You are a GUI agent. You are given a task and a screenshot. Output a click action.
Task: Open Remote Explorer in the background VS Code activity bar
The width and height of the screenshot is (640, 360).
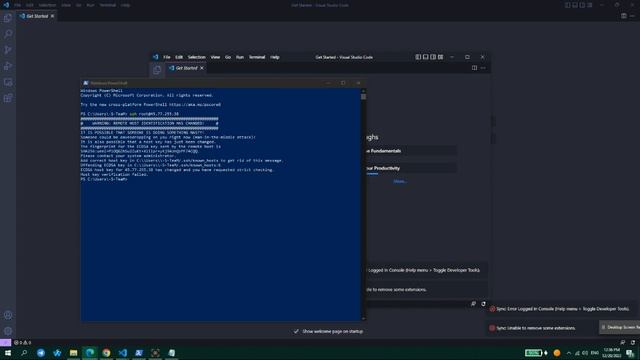8,82
